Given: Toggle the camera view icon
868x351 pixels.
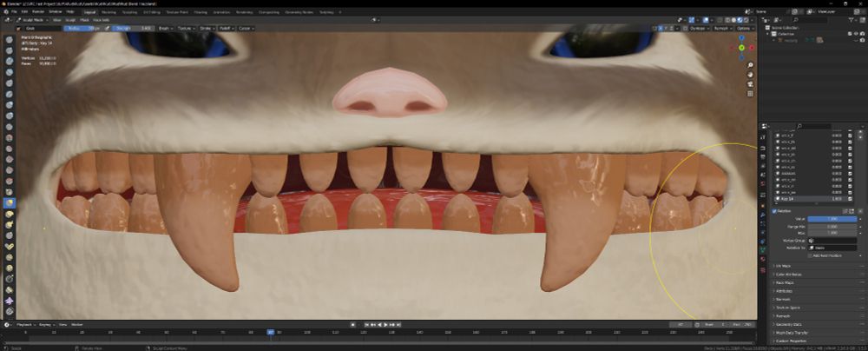Looking at the screenshot, I should click(750, 84).
